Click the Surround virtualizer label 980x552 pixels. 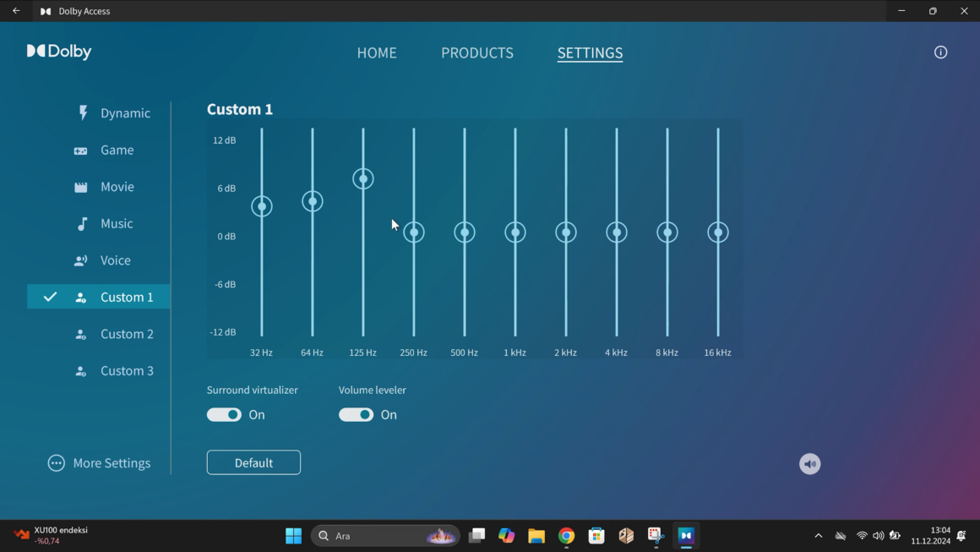click(x=253, y=390)
